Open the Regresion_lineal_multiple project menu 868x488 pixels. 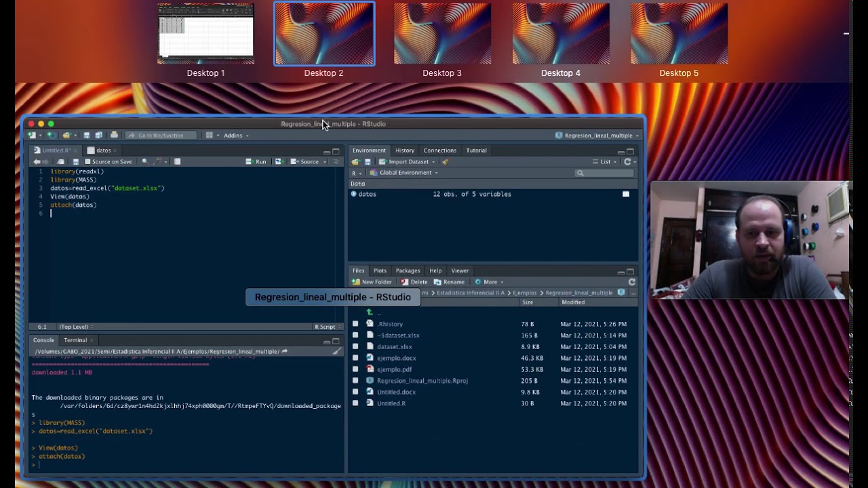point(597,136)
